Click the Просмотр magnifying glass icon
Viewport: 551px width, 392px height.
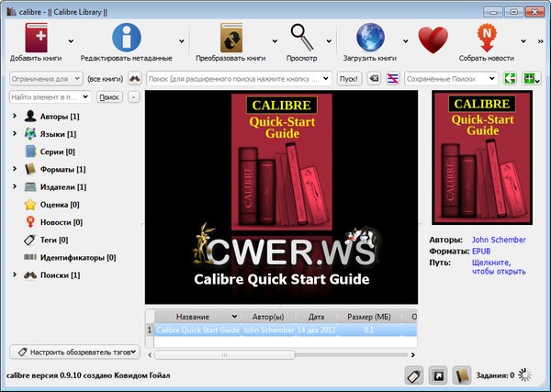tap(302, 37)
